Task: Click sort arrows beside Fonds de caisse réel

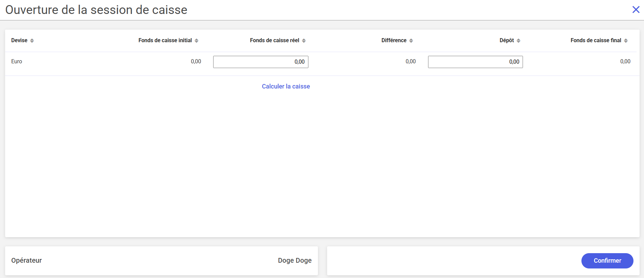Action: (304, 40)
